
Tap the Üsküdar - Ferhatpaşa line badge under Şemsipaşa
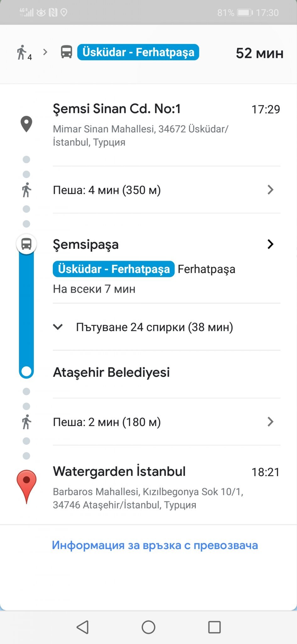(x=114, y=269)
